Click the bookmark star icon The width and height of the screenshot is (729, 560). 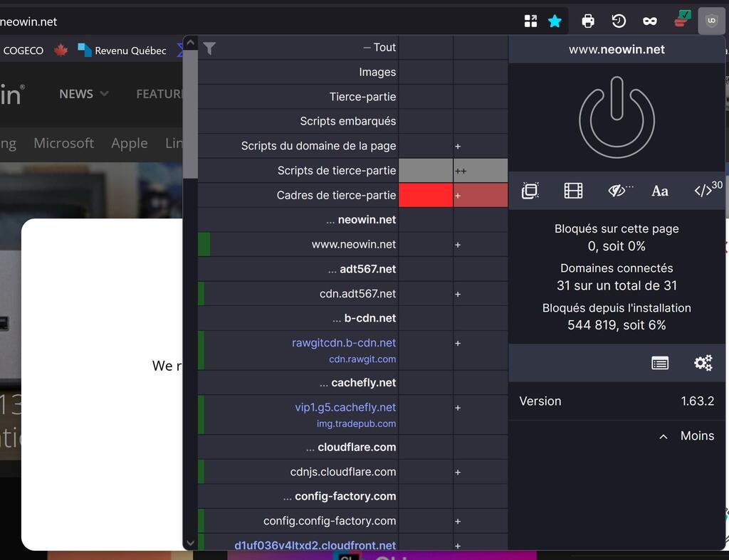[555, 21]
